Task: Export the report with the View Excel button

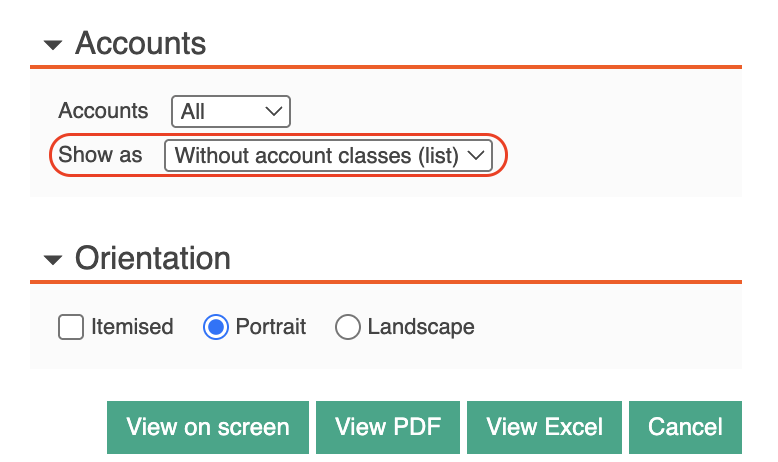Action: [x=544, y=427]
